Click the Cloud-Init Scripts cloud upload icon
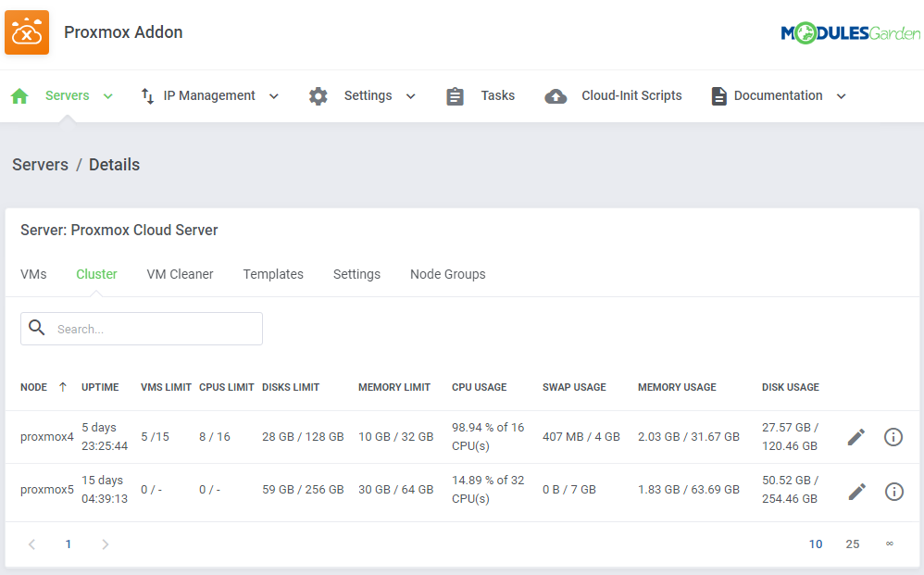924x575 pixels. [x=556, y=96]
